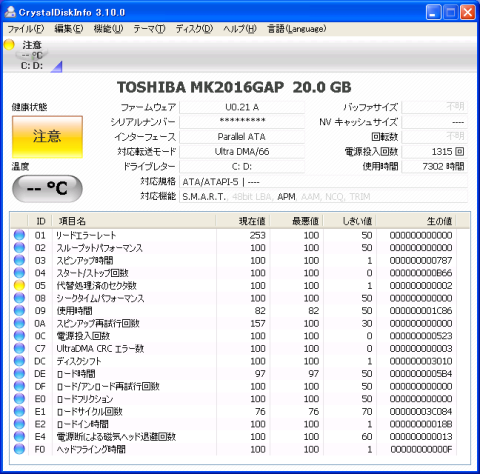
Task: Open the ファイル(F) menu
Action: coord(26,29)
